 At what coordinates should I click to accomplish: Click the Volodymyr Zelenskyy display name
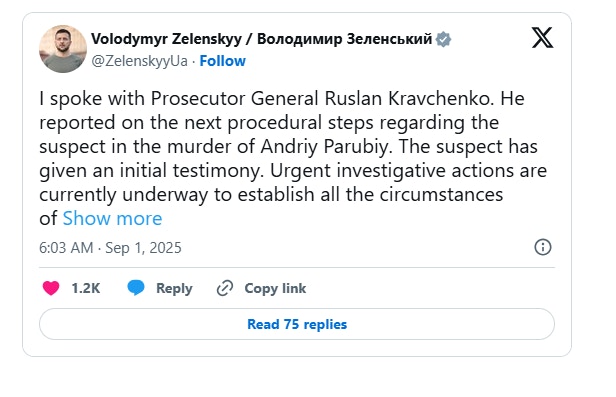click(x=166, y=39)
